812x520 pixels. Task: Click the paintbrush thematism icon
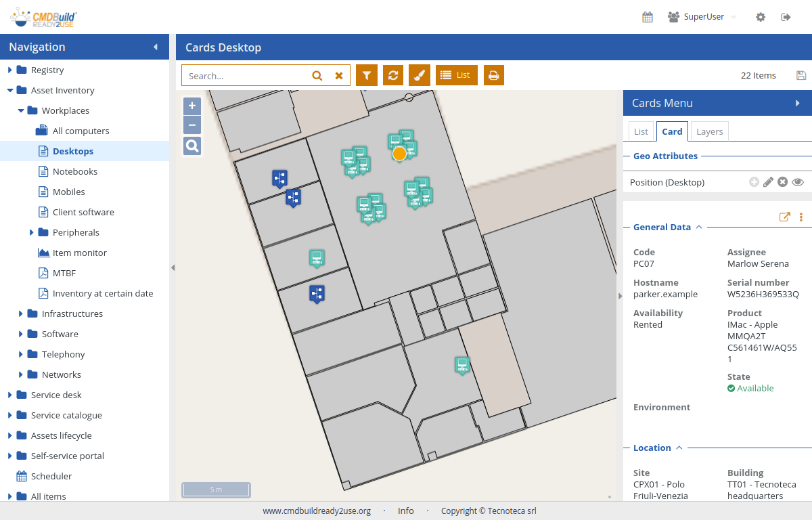[419, 75]
